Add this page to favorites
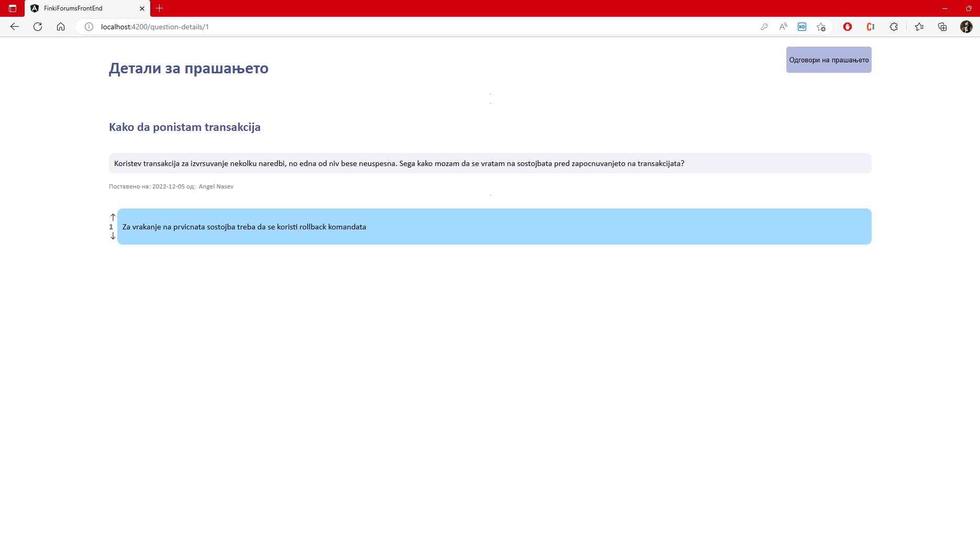 tap(821, 27)
